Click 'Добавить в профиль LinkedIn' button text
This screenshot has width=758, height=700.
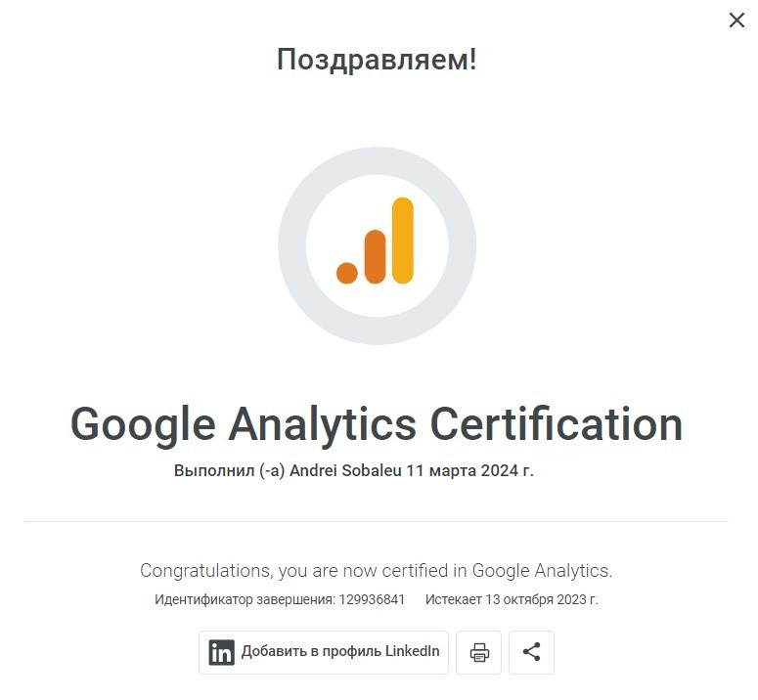coord(340,651)
